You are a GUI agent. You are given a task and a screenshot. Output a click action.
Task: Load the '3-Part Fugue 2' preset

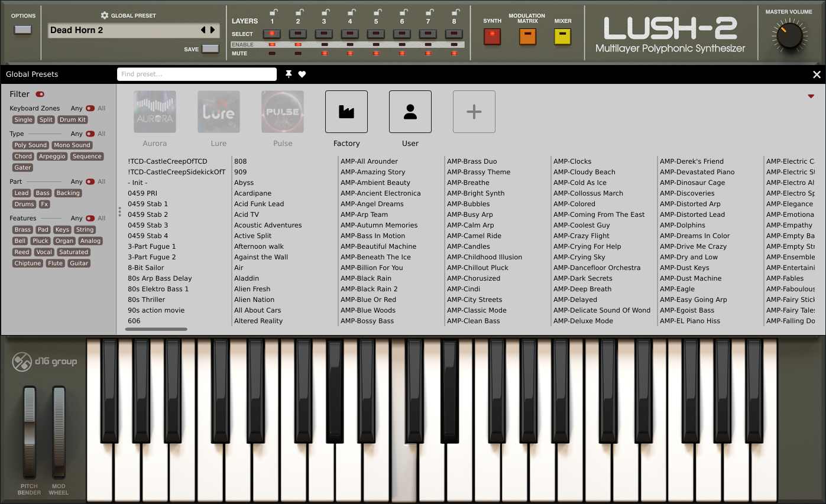[x=152, y=257]
